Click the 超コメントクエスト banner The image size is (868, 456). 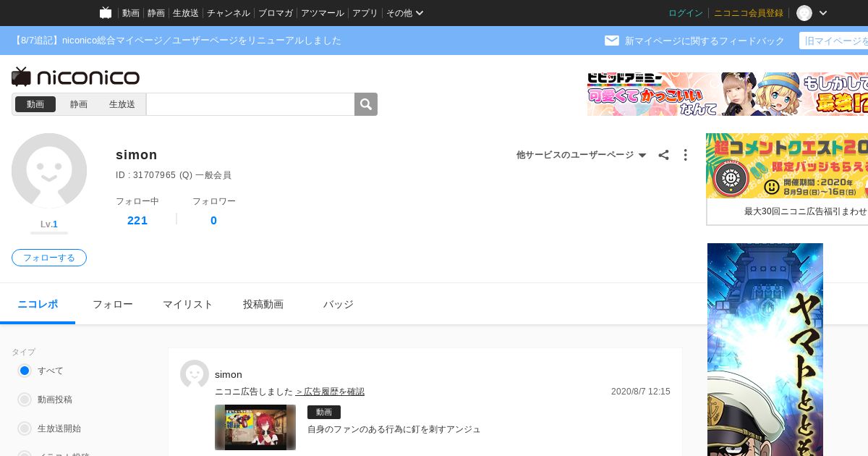coord(787,166)
